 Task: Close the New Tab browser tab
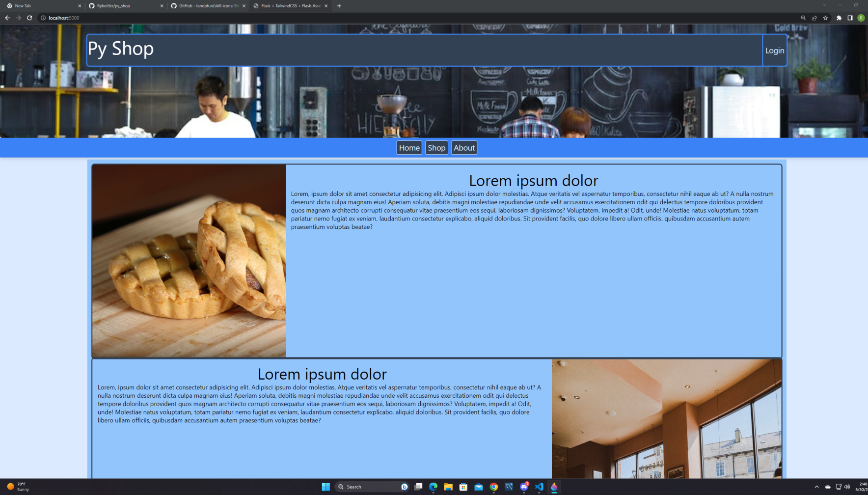click(80, 6)
